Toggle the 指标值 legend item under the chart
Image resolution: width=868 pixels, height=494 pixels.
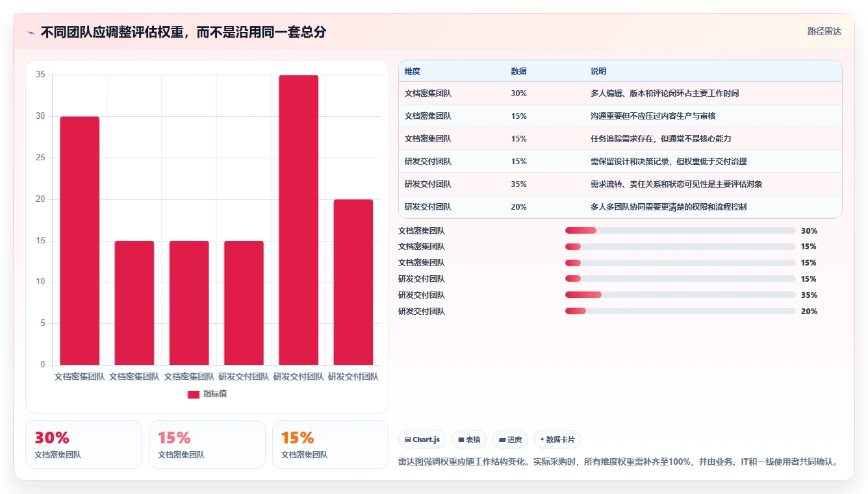click(x=207, y=394)
